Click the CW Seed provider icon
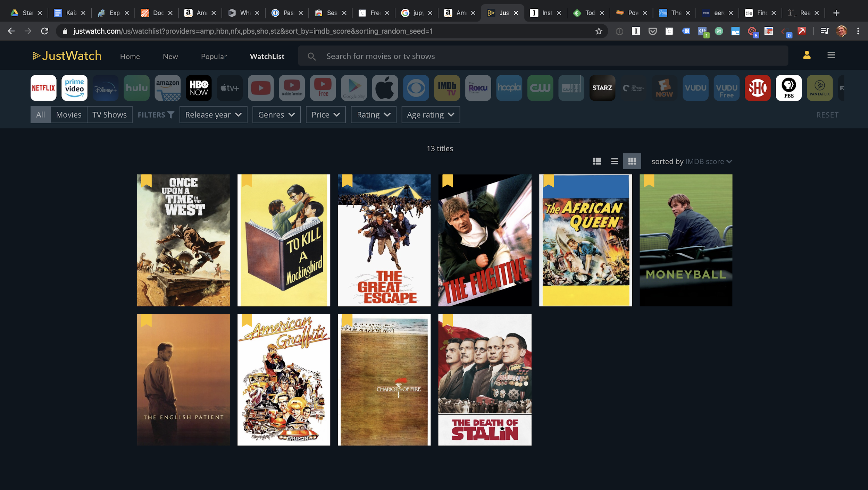The height and width of the screenshot is (490, 868). pyautogui.click(x=571, y=88)
